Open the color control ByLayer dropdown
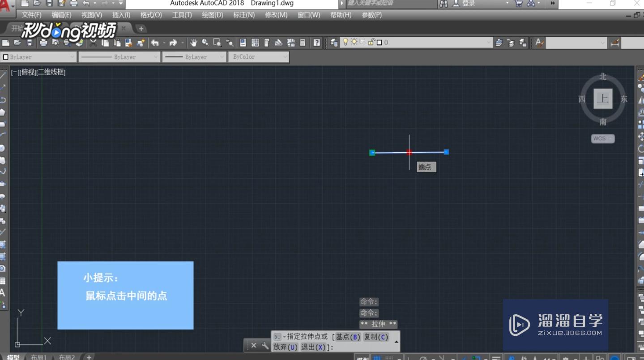644x360 pixels. [x=38, y=57]
